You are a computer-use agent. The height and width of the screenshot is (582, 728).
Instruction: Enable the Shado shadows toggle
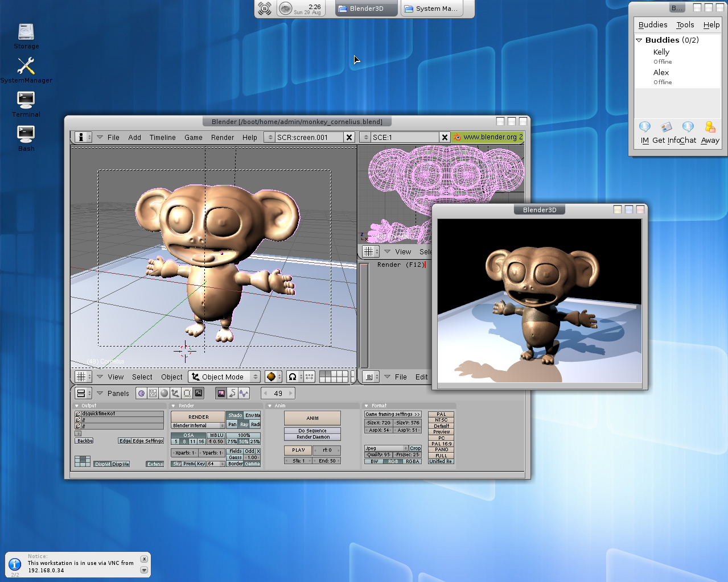[235, 415]
